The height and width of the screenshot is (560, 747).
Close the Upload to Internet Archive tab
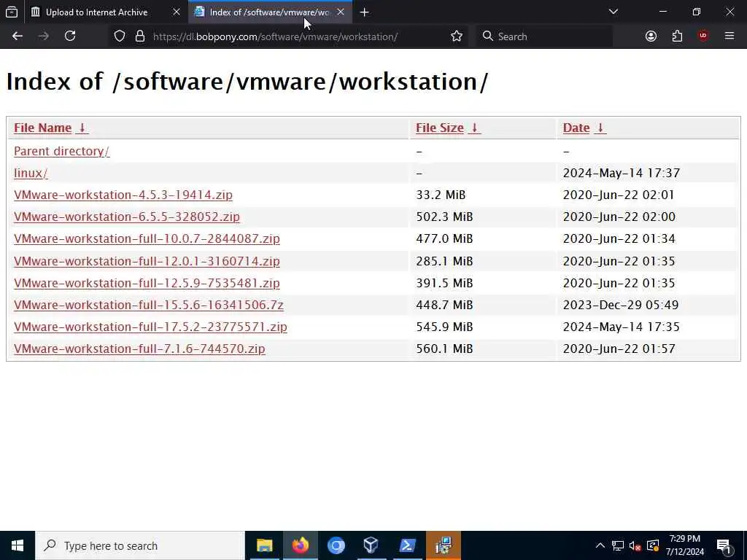[x=177, y=12]
